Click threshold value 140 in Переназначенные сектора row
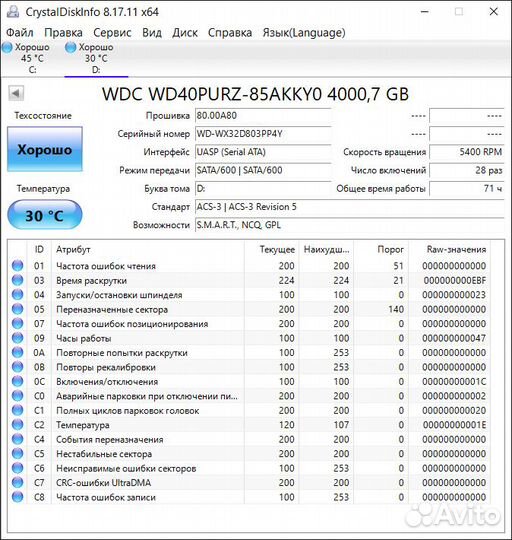 coord(396,309)
